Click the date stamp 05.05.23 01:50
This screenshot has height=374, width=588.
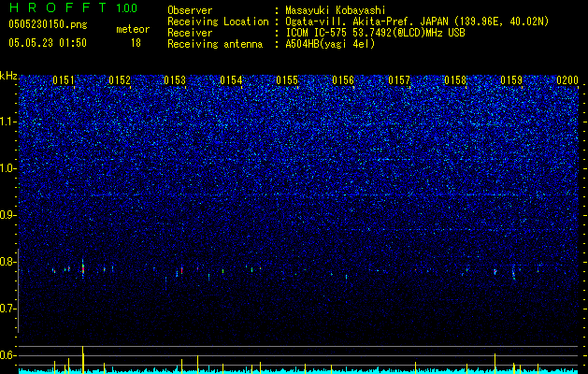(48, 43)
